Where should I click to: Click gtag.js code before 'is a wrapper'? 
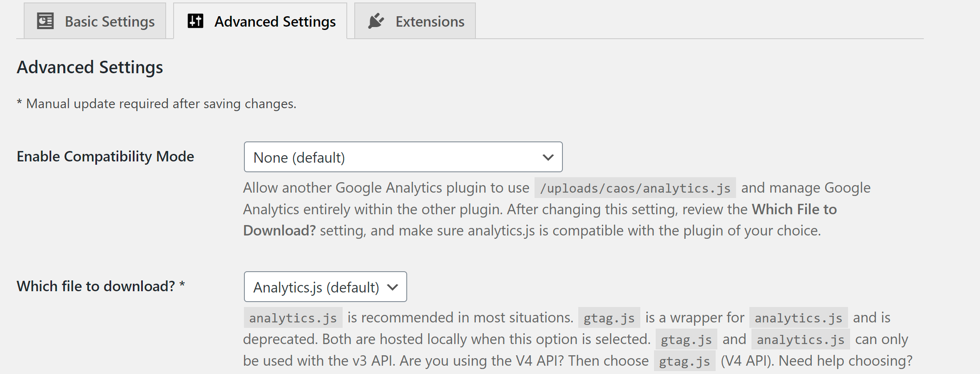(x=609, y=318)
